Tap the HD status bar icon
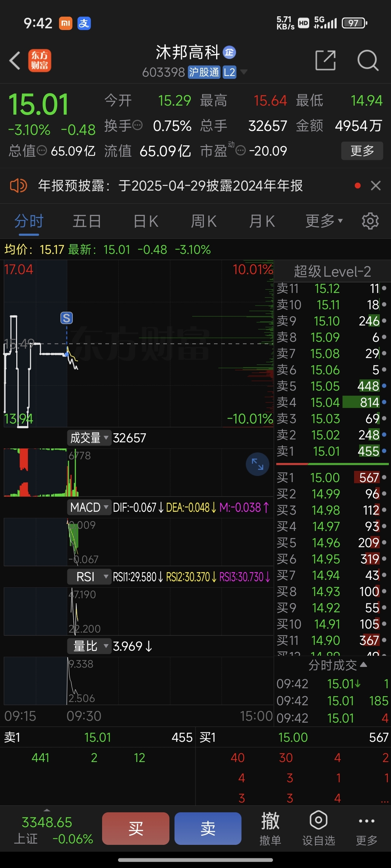Viewport: 391px width, 868px height. [303, 23]
